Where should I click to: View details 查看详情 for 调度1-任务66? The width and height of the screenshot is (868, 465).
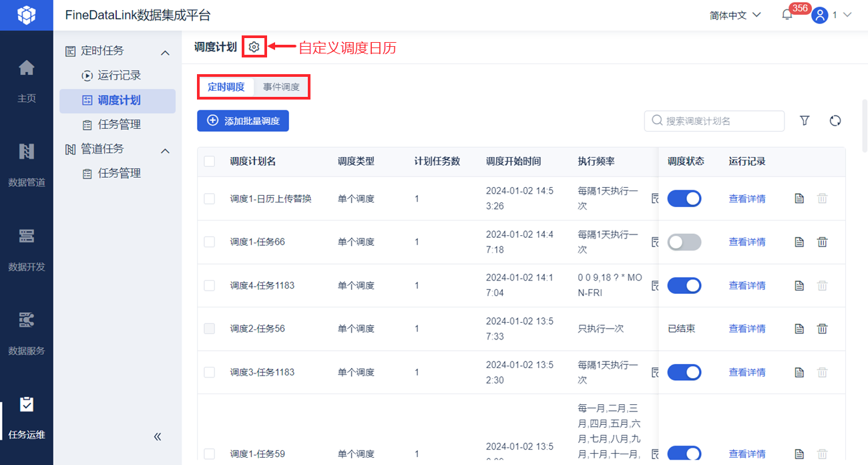(x=747, y=242)
